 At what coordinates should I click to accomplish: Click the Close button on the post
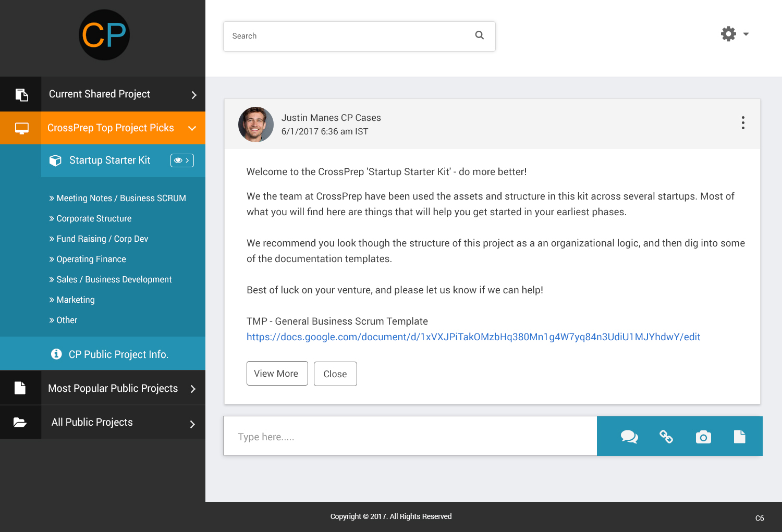tap(335, 374)
